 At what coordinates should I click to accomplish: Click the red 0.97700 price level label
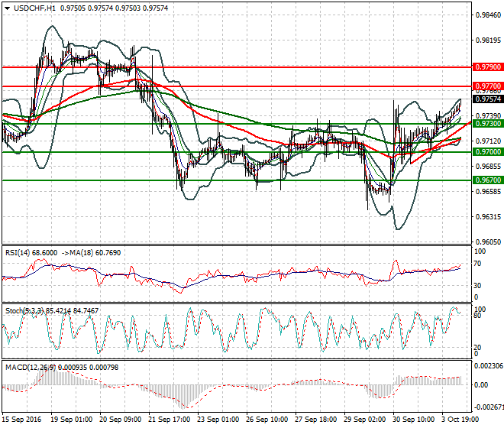click(488, 86)
